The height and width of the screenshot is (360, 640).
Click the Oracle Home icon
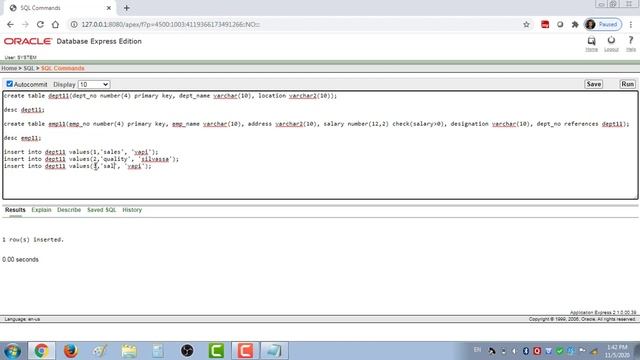click(591, 41)
